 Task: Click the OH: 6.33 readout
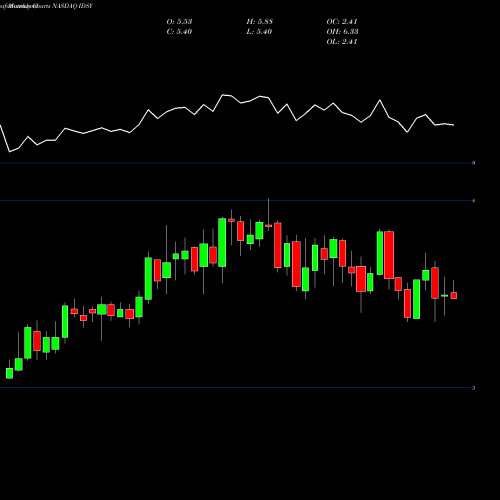tap(342, 32)
